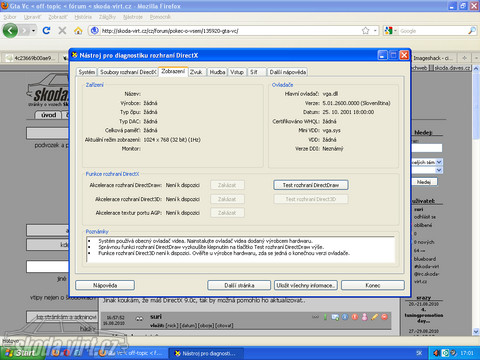Click the page scrollbar down arrow

click(476, 331)
